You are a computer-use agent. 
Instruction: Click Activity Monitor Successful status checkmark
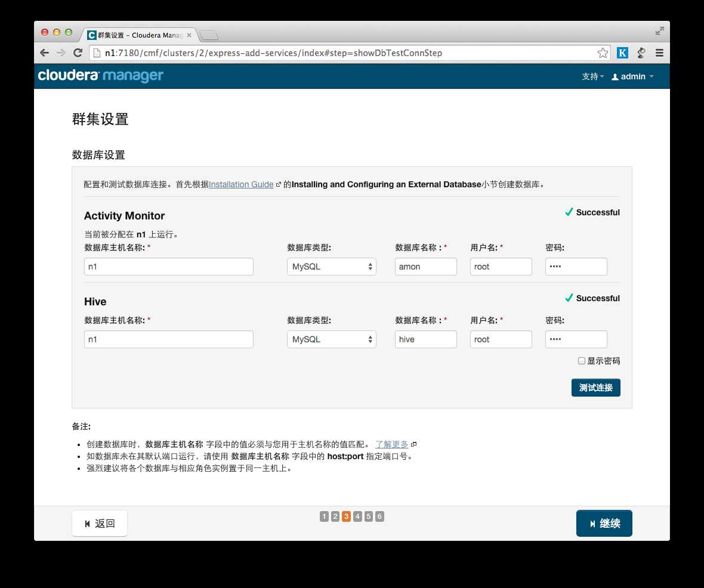tap(569, 212)
